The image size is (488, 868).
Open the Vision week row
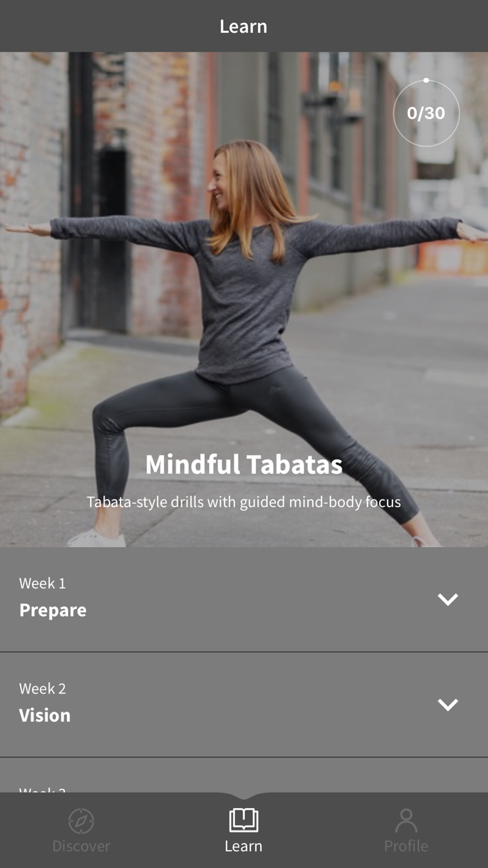pos(244,705)
